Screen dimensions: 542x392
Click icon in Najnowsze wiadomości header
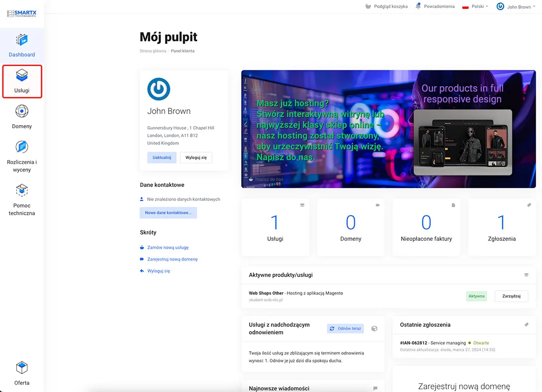(375, 388)
